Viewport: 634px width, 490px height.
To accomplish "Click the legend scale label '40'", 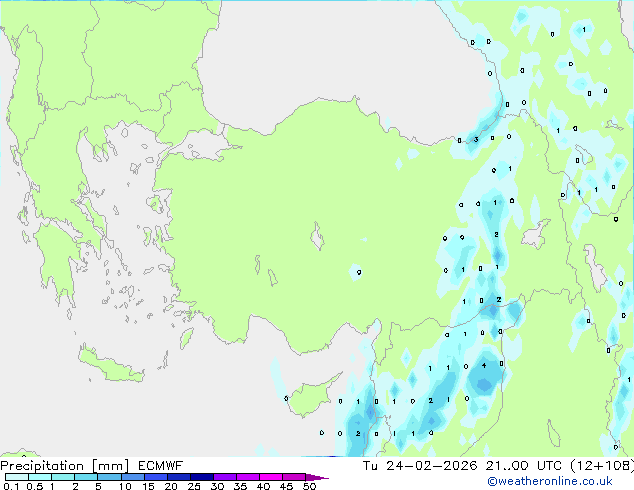I will tap(263, 486).
